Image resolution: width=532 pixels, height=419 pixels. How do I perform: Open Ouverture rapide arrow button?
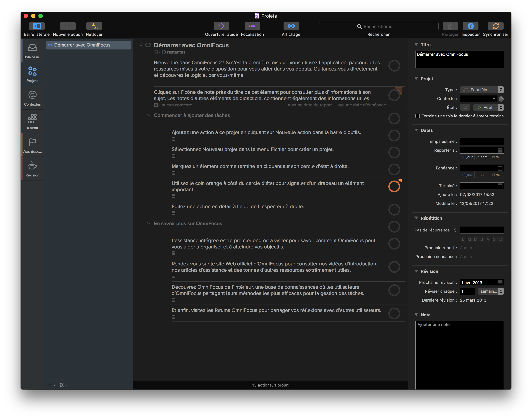tap(221, 26)
